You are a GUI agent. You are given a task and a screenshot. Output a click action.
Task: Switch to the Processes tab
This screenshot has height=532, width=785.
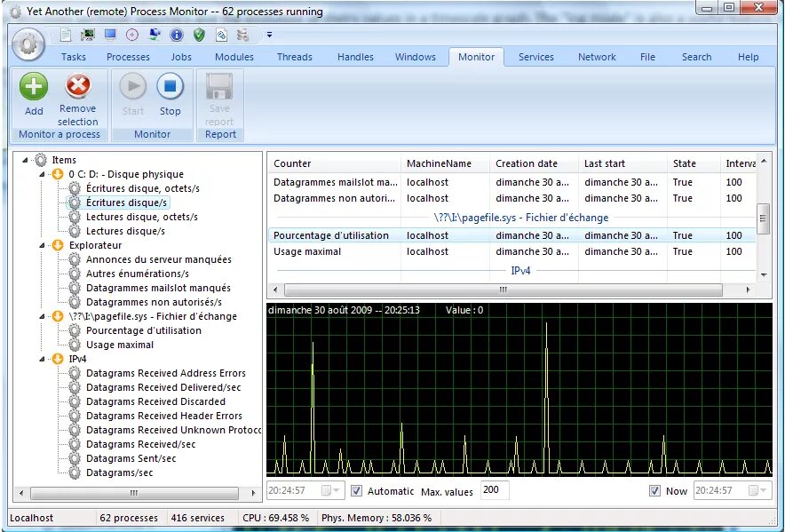pyautogui.click(x=128, y=57)
